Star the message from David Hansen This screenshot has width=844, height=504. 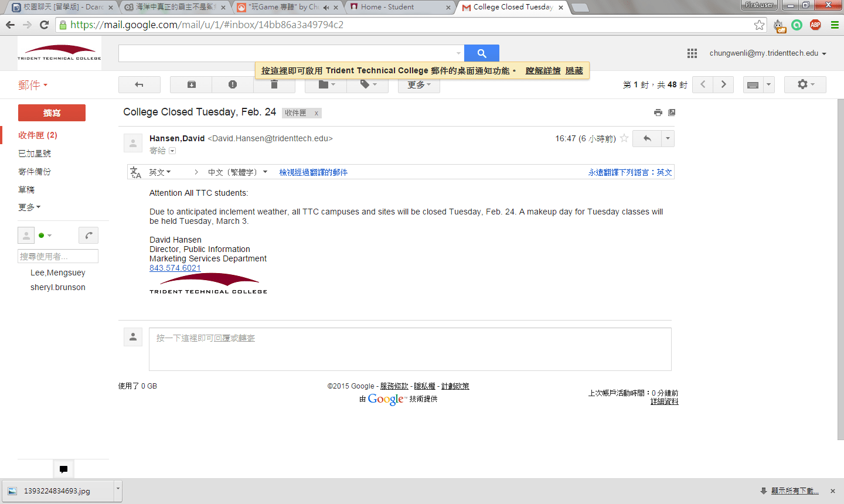point(624,138)
